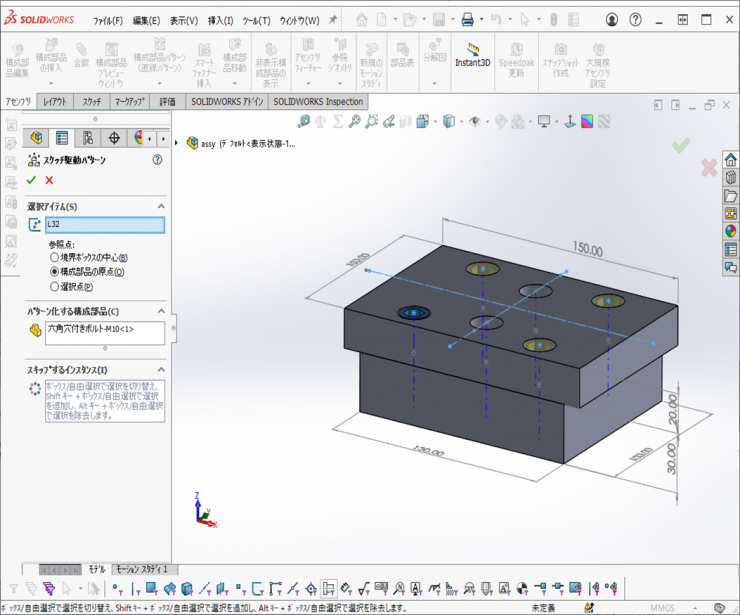Open the 挿入(I) menu

220,20
